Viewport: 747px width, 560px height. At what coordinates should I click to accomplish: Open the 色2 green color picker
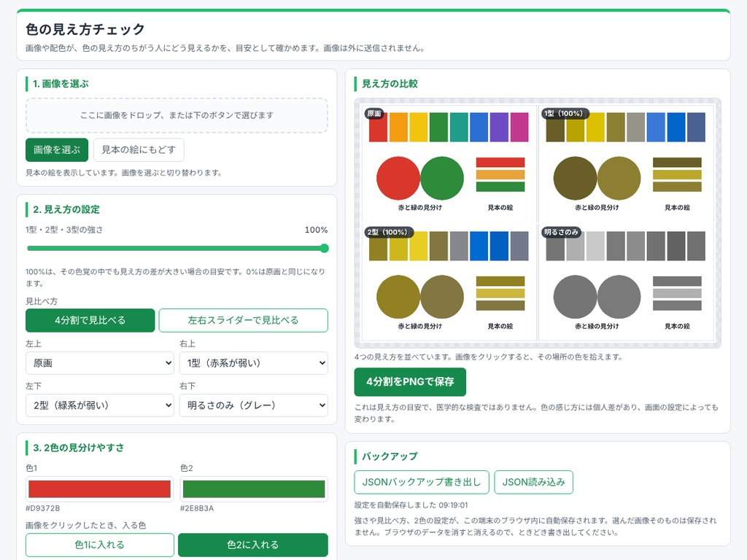click(254, 489)
